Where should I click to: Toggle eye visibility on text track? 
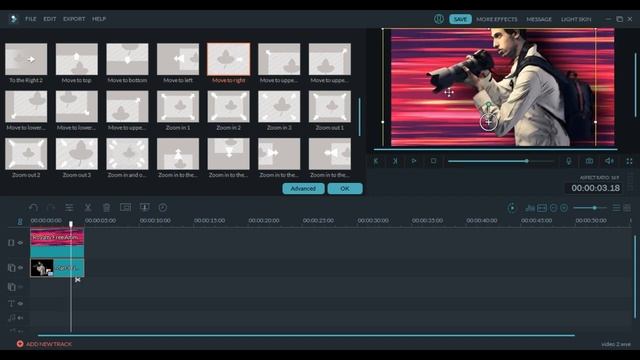click(x=20, y=303)
